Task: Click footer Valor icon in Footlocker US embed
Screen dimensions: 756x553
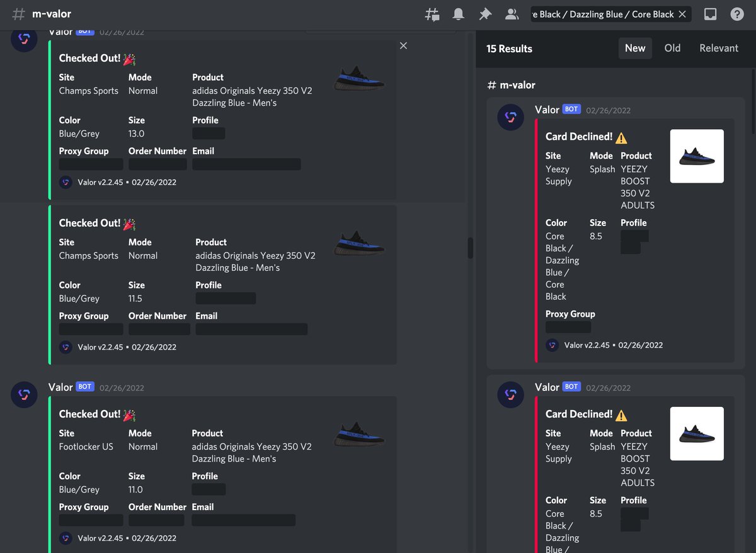Action: pyautogui.click(x=66, y=538)
